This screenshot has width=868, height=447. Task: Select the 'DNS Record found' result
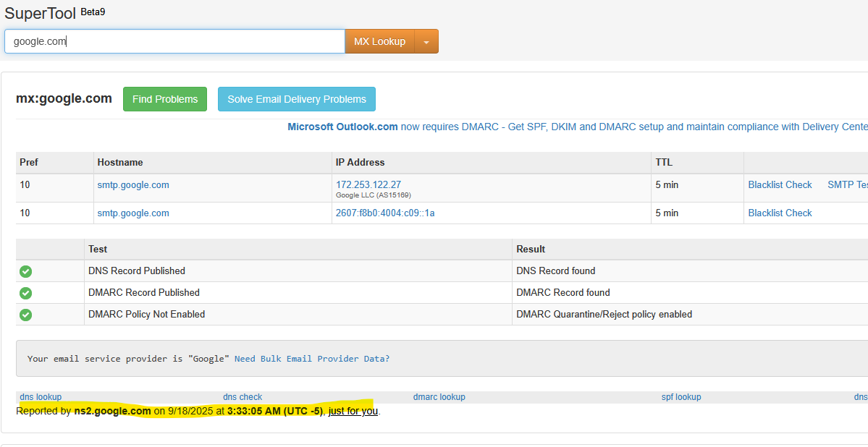[x=556, y=271]
